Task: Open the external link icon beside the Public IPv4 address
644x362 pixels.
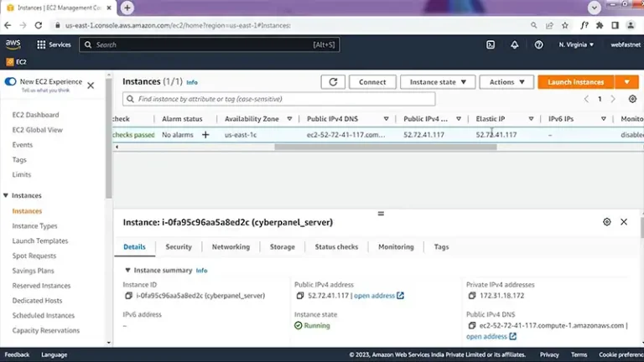Action: pos(401,296)
